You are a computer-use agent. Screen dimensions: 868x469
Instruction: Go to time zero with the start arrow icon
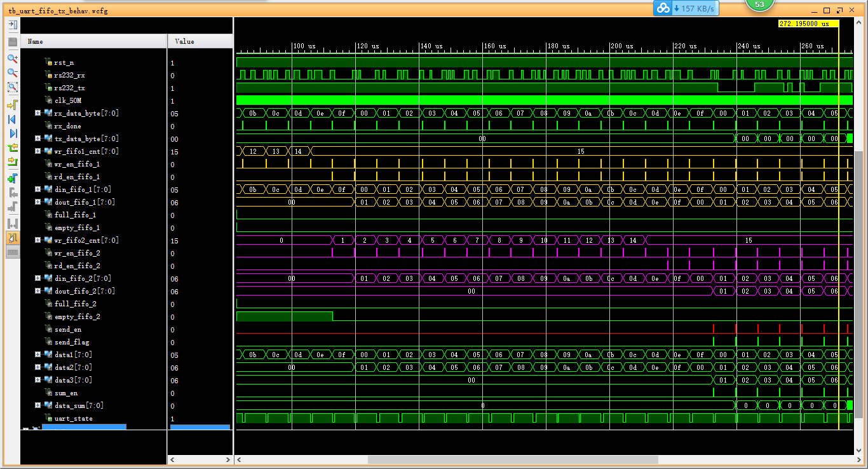coord(12,119)
